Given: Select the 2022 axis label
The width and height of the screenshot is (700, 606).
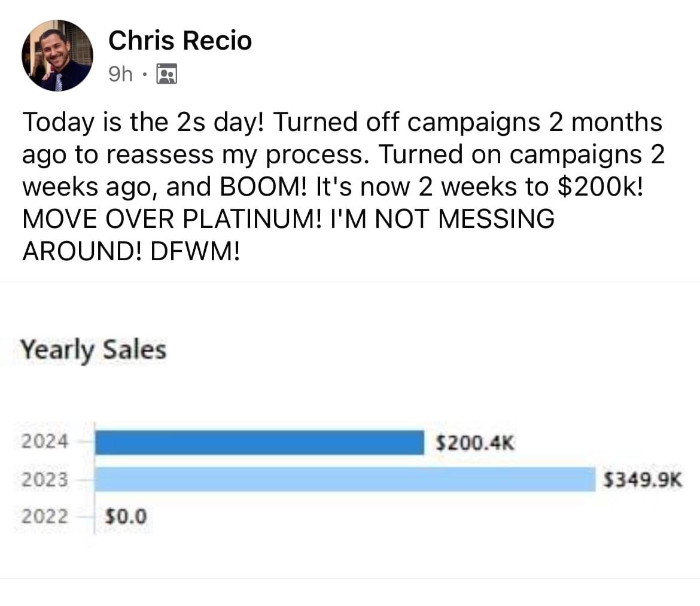Looking at the screenshot, I should pos(45,516).
